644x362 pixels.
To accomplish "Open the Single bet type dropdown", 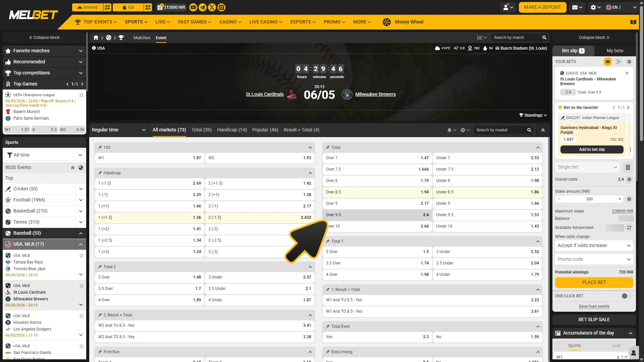I will (587, 167).
